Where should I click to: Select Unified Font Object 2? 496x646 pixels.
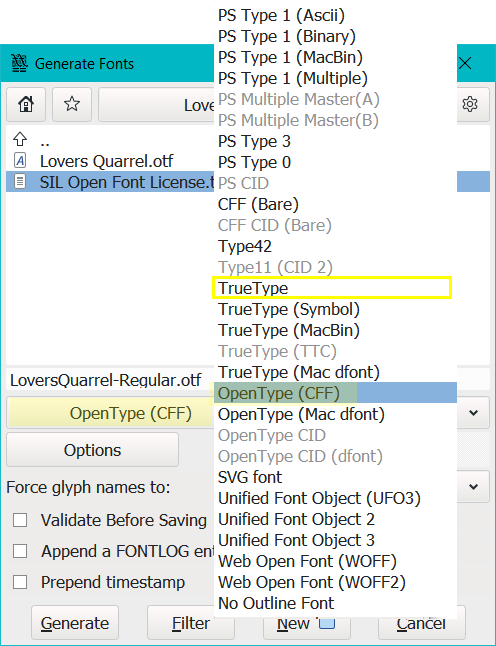tap(335, 519)
